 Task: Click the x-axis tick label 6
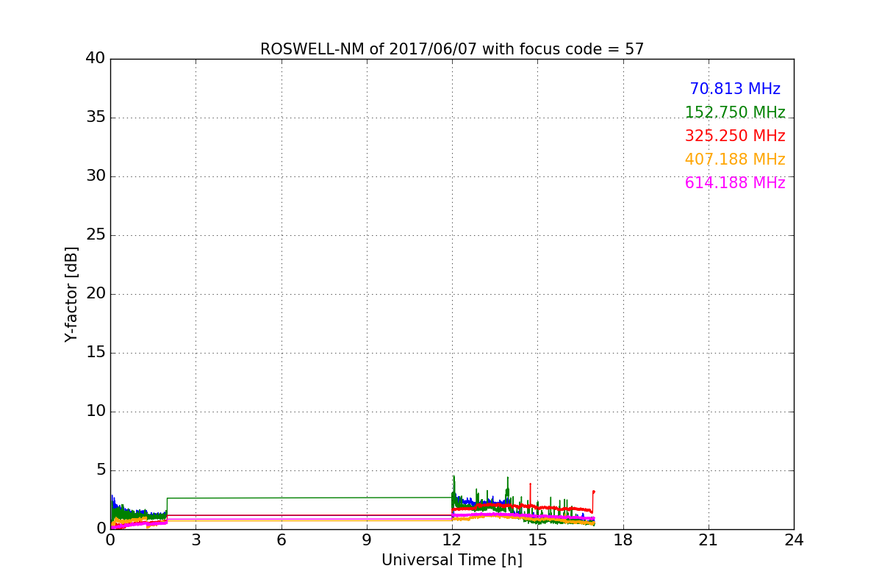click(x=282, y=540)
